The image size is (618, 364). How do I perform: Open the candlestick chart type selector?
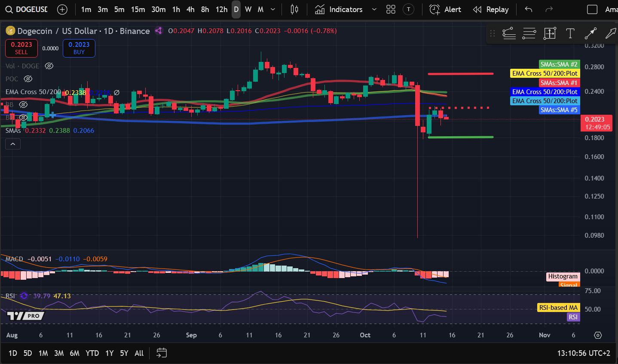pyautogui.click(x=294, y=9)
